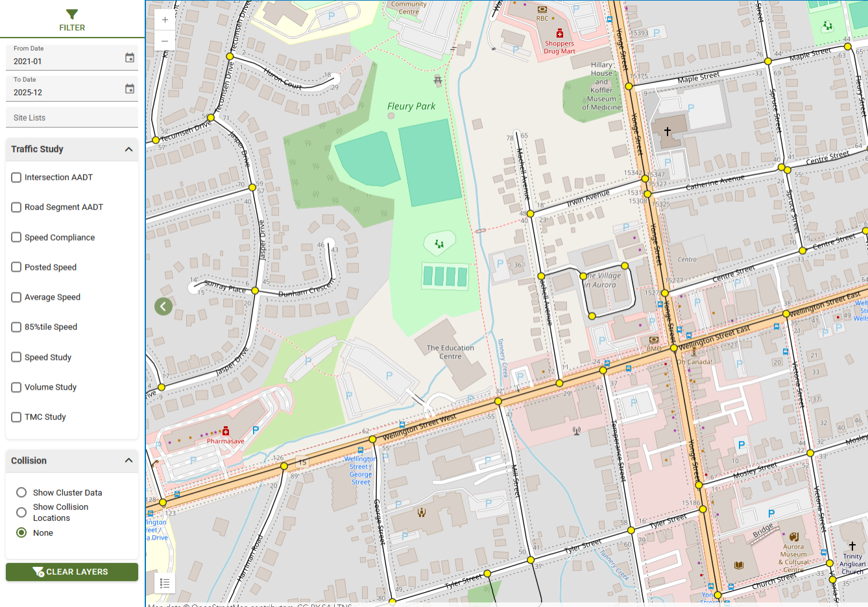Click the BMO bank icon
The height and width of the screenshot is (607, 868).
pos(654,340)
